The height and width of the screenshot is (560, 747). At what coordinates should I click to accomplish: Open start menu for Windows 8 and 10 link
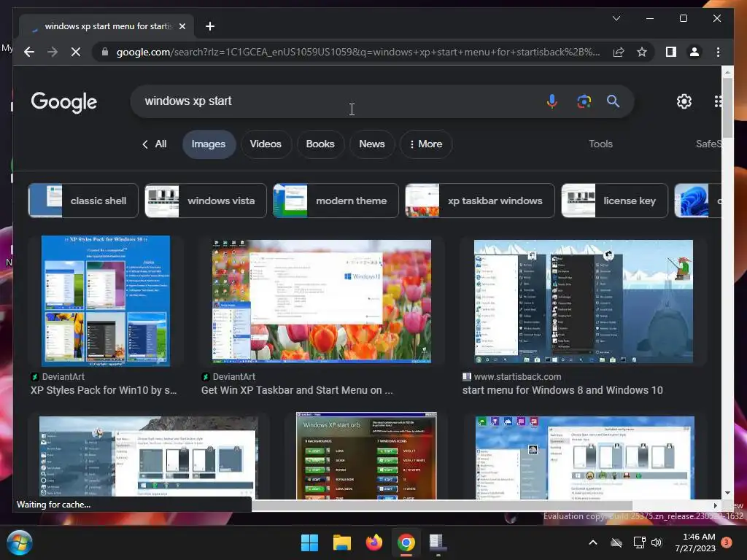(562, 390)
